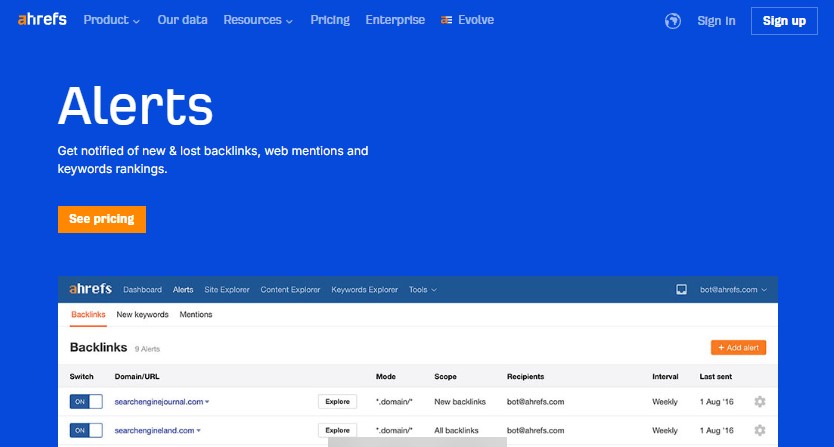The height and width of the screenshot is (447, 834).
Task: Switch to the Backlinks tab
Action: (88, 314)
